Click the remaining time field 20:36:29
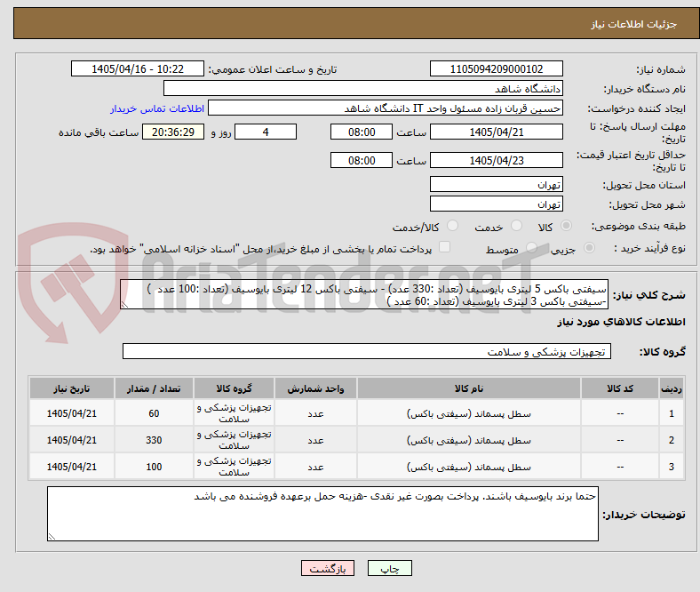 point(173,132)
